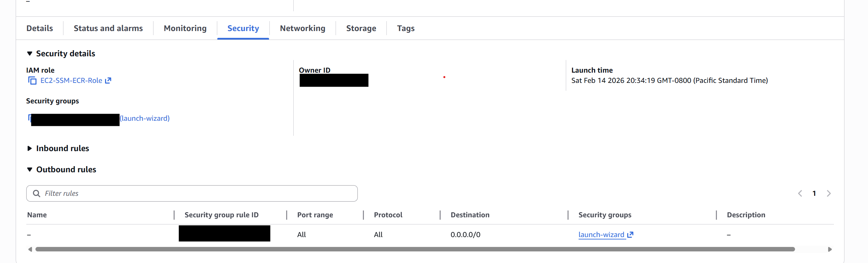Click the scroll left arrow of rules table
Screen dimensions: 868x263
click(x=30, y=249)
